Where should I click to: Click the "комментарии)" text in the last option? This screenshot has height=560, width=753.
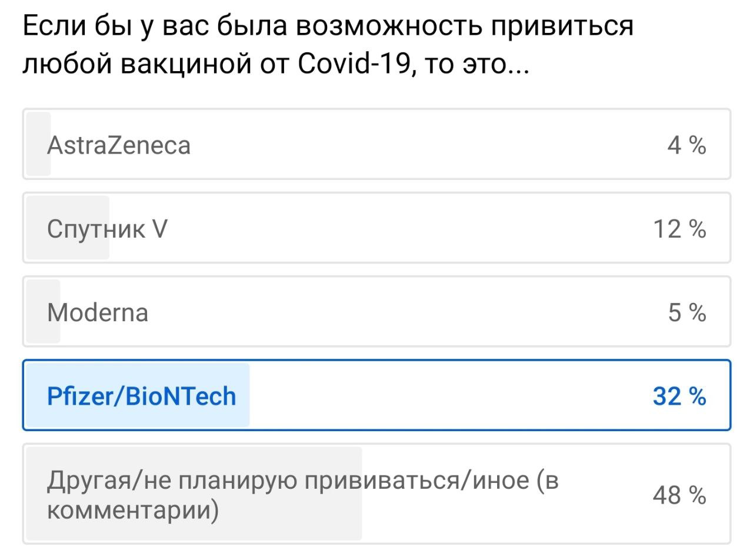[x=133, y=510]
